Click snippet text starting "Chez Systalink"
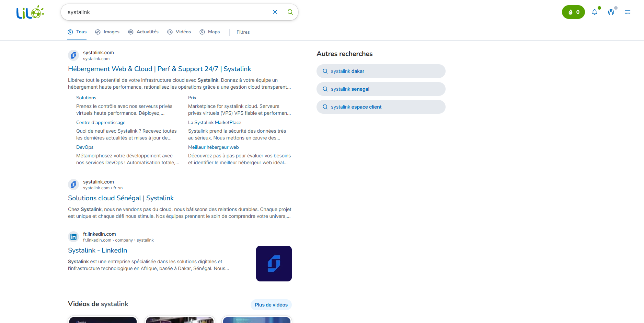Image resolution: width=644 pixels, height=323 pixels. (180, 213)
